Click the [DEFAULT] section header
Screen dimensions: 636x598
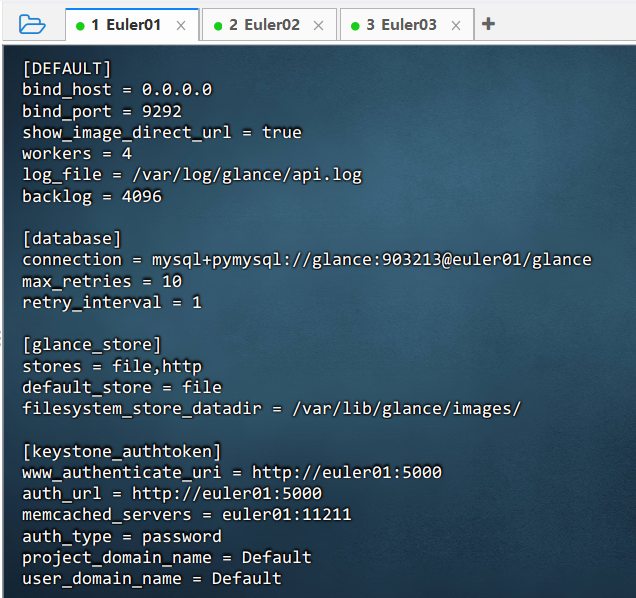point(67,69)
